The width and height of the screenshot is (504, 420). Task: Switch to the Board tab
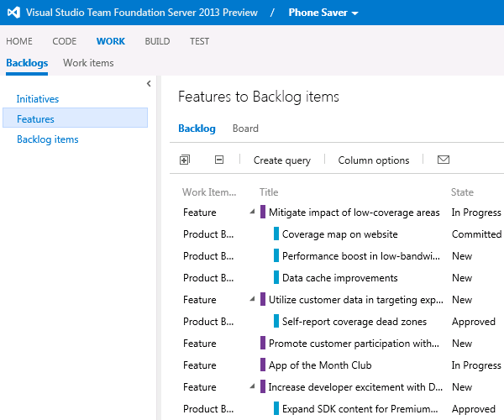245,129
